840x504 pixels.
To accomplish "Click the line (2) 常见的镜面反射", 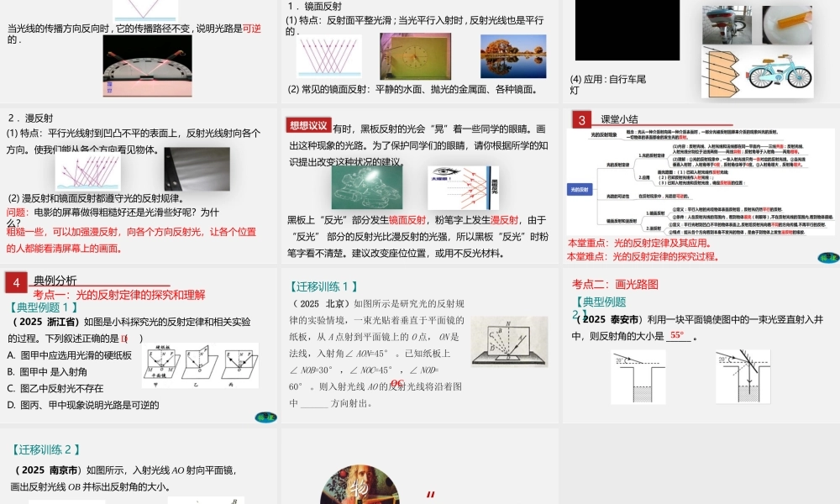I will click(x=413, y=89).
